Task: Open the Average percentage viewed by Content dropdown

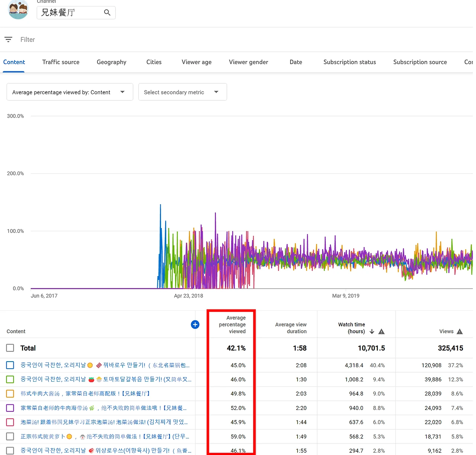Action: (70, 92)
